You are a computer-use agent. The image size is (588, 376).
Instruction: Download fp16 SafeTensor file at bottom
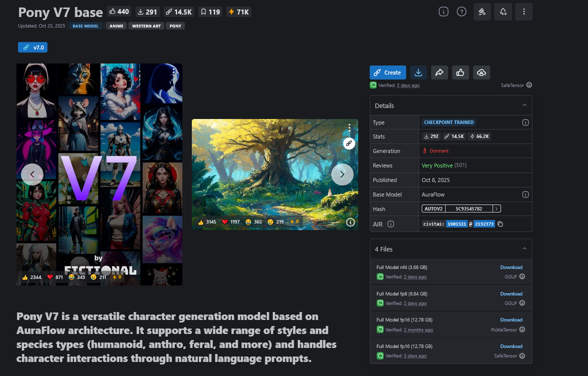(511, 346)
